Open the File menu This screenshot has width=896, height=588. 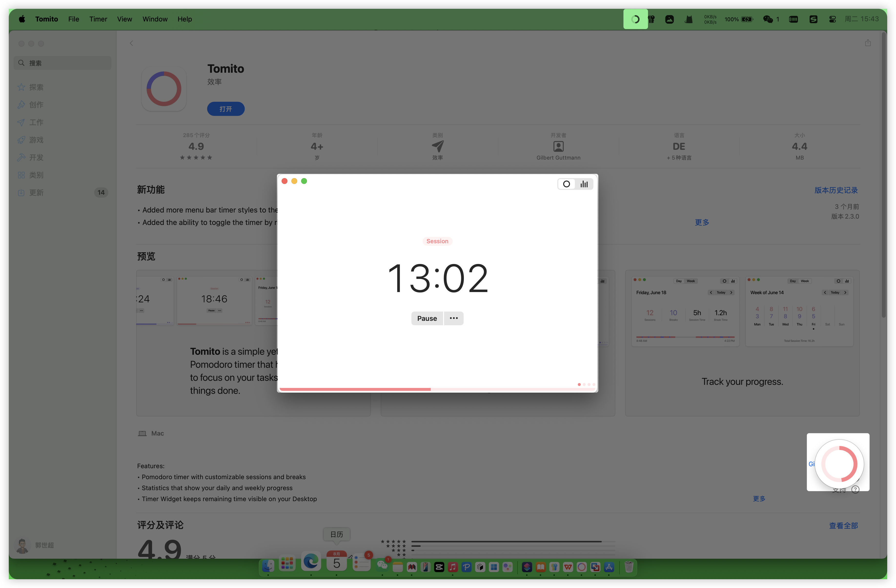click(73, 19)
